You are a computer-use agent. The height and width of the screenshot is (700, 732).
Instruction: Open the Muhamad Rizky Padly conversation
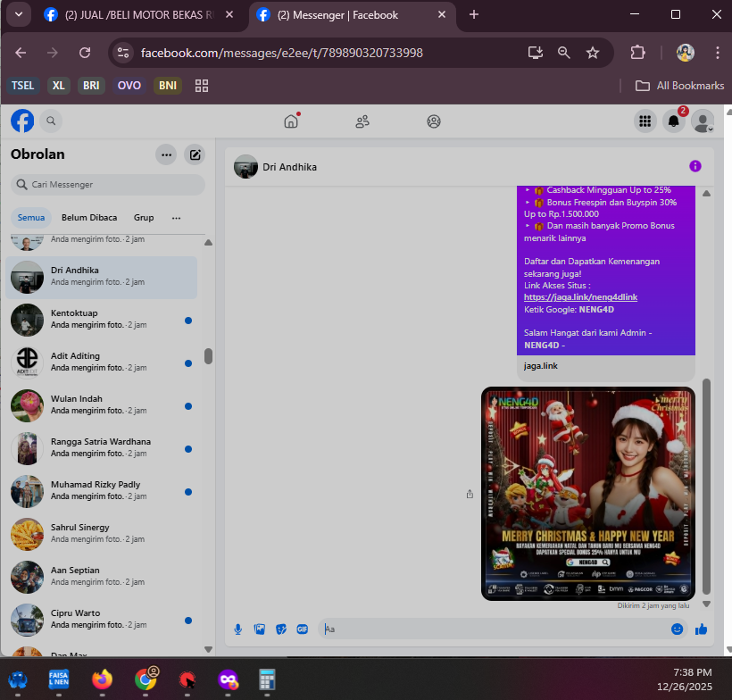click(x=101, y=492)
